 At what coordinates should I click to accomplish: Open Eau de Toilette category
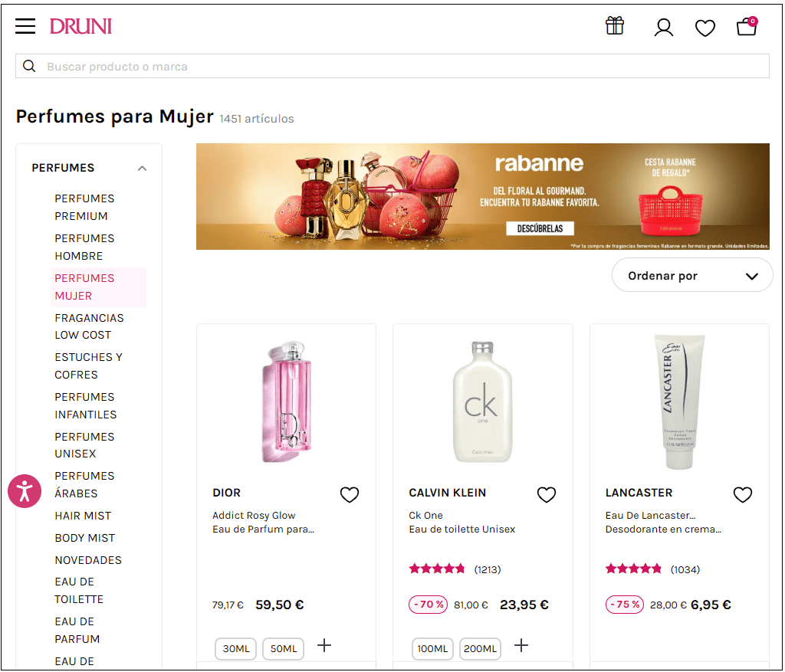[79, 591]
